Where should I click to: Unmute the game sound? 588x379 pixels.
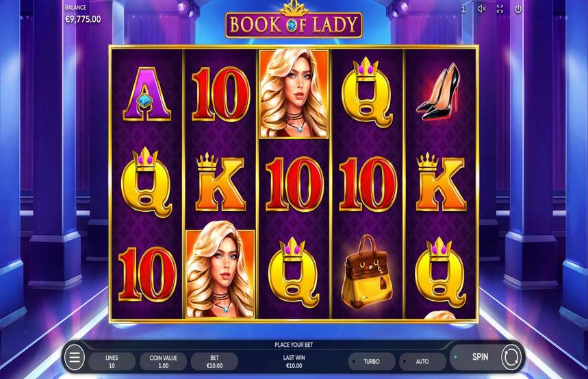tap(482, 9)
